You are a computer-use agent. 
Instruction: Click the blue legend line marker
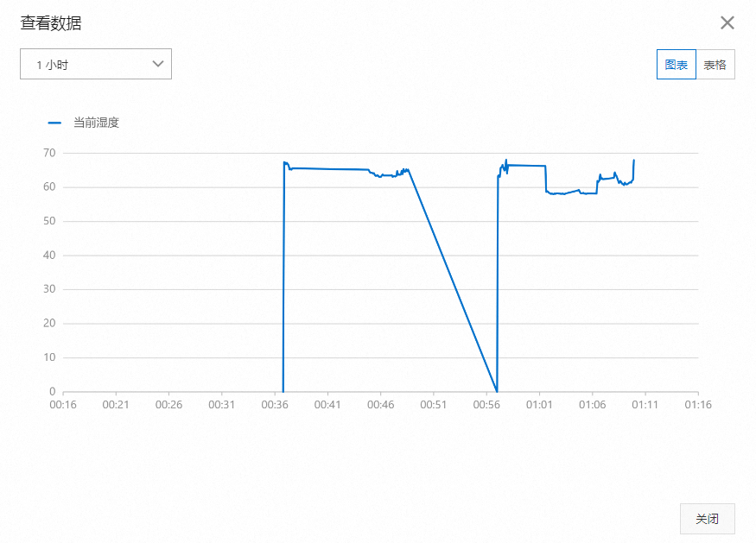click(55, 123)
